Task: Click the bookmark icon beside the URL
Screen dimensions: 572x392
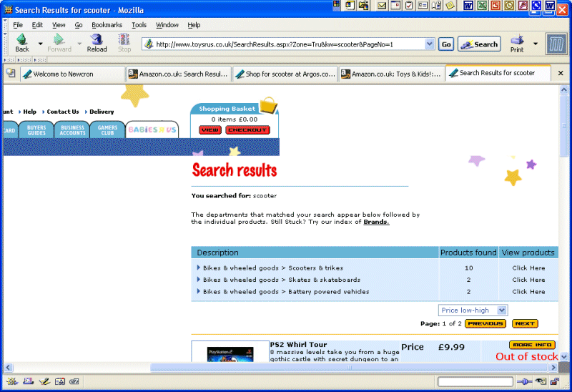Action: 149,44
